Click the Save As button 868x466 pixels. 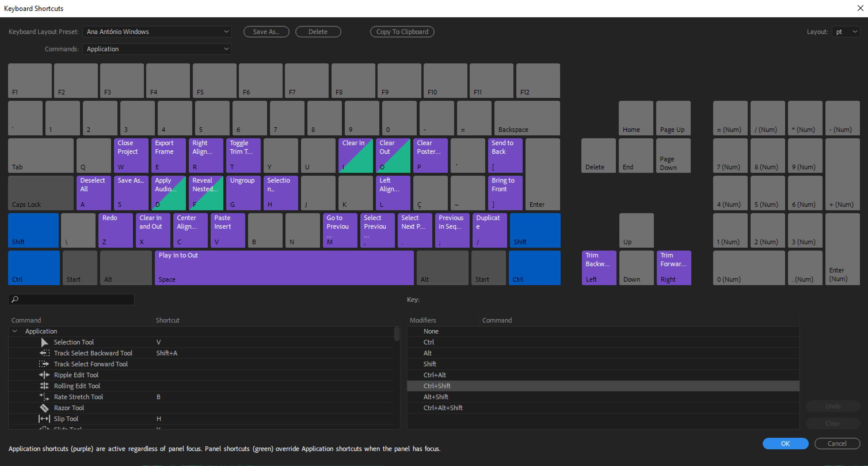pyautogui.click(x=266, y=32)
